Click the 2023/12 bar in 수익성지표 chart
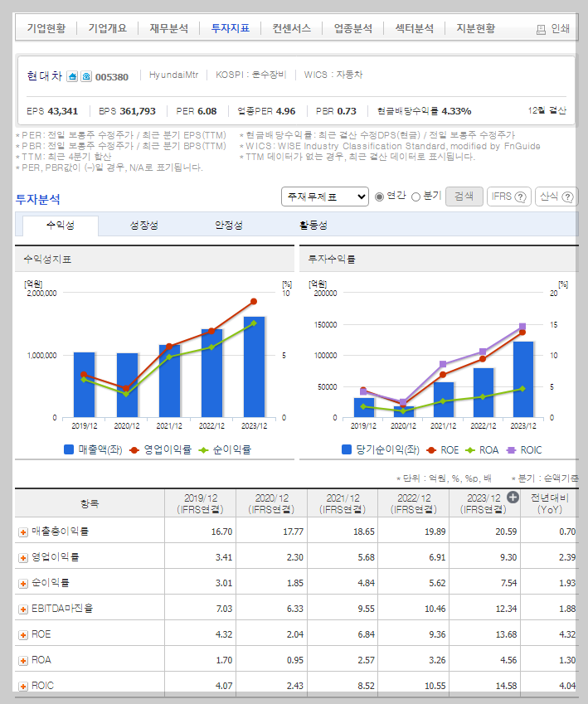This screenshot has height=704, width=588. point(255,367)
